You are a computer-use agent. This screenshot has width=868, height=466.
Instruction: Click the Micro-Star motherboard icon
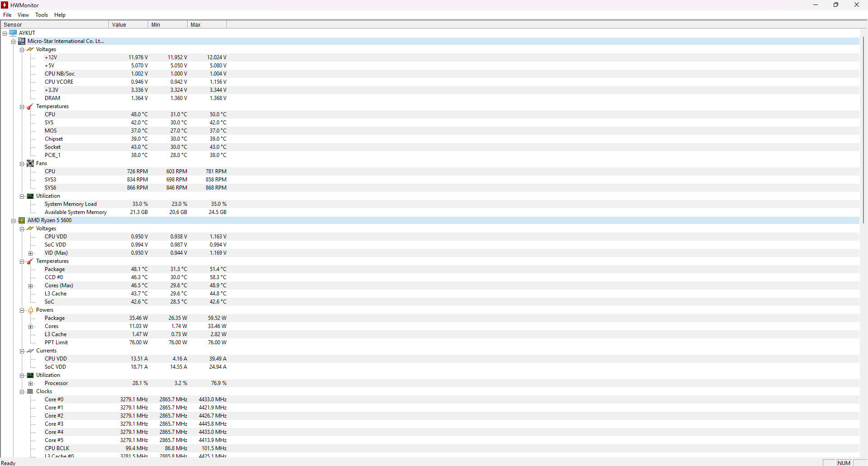[x=22, y=41]
